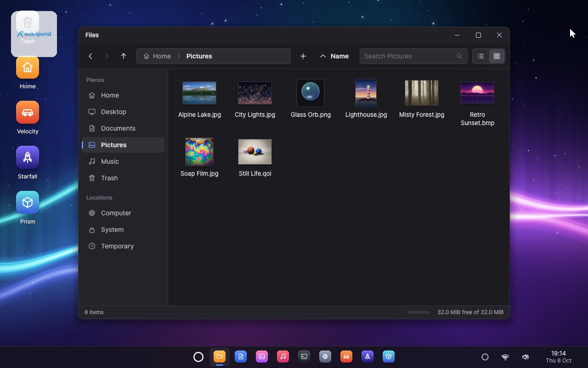Switch to list view
588x368 pixels.
tap(481, 56)
